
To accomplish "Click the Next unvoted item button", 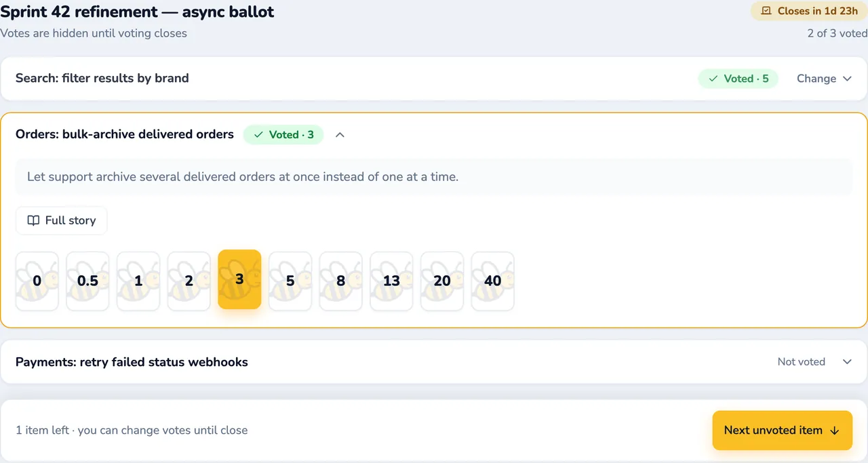I will (782, 430).
